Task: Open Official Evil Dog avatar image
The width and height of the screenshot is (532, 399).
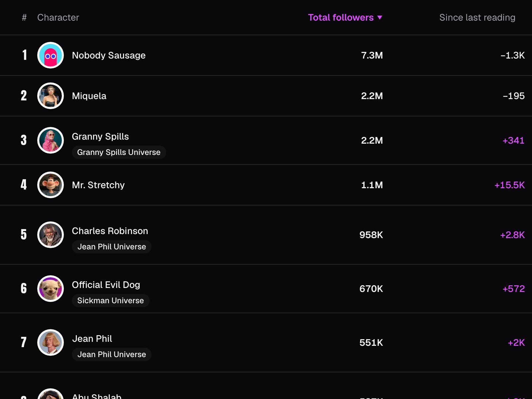Action: pyautogui.click(x=51, y=289)
